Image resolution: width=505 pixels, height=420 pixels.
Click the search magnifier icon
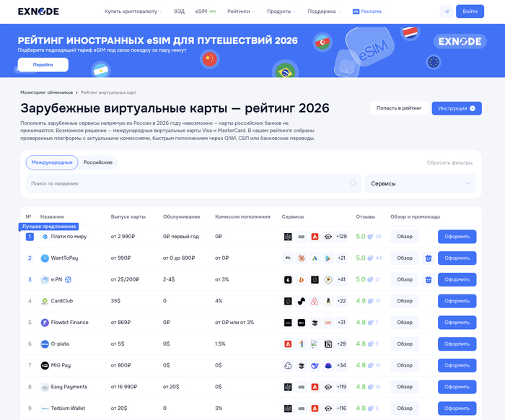353,183
